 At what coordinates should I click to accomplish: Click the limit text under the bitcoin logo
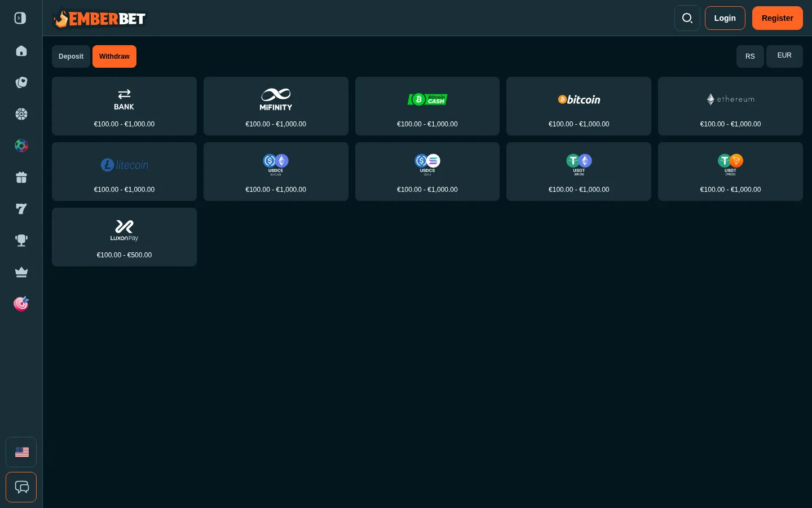coord(579,124)
